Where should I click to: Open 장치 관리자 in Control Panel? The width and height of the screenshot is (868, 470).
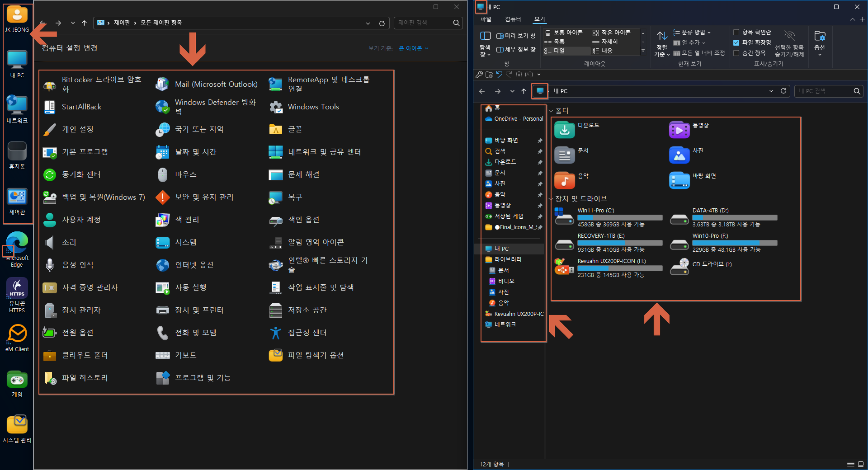tap(72, 310)
